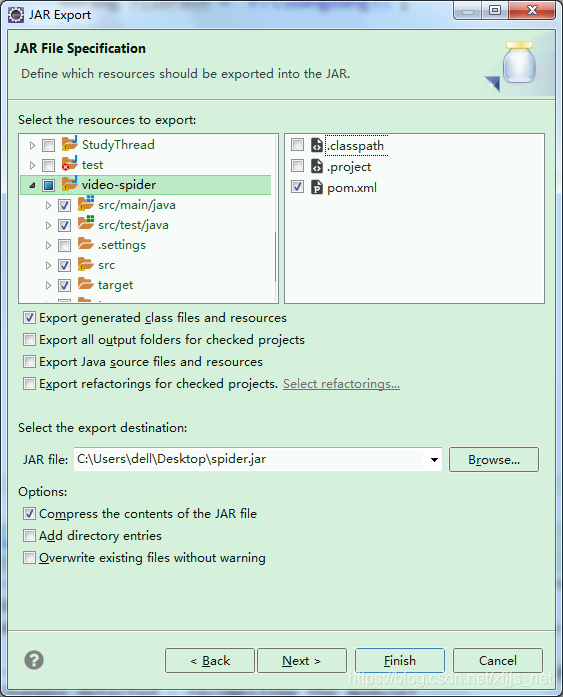Click the pom.xml file icon
The image size is (563, 697).
(317, 187)
